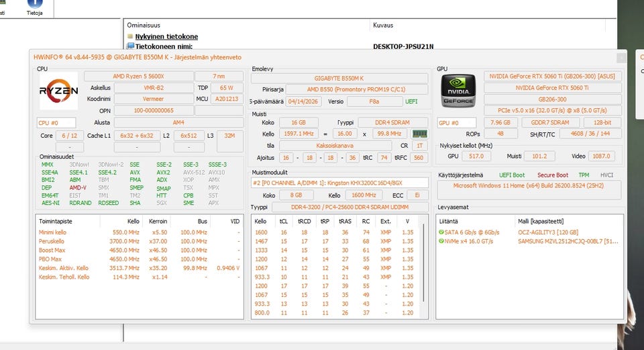Image resolution: width=644 pixels, height=350 pixels.
Task: Open the Kingston KHX3200C16D4/8GX module dropdown
Action: pos(339,183)
